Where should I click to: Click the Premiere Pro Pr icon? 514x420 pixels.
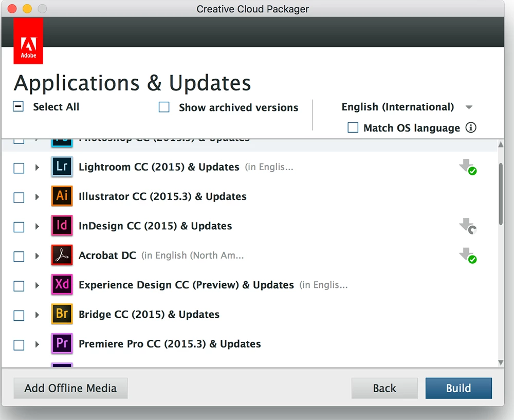coord(62,343)
